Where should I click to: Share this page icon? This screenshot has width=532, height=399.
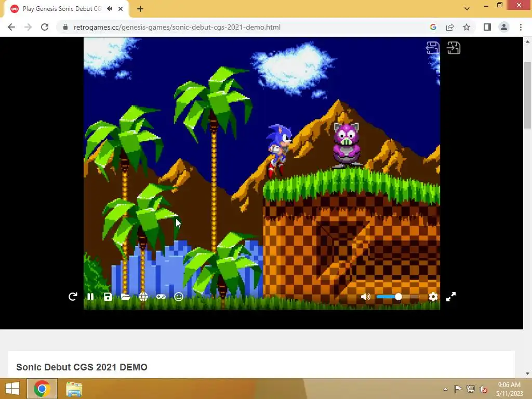pos(450,27)
